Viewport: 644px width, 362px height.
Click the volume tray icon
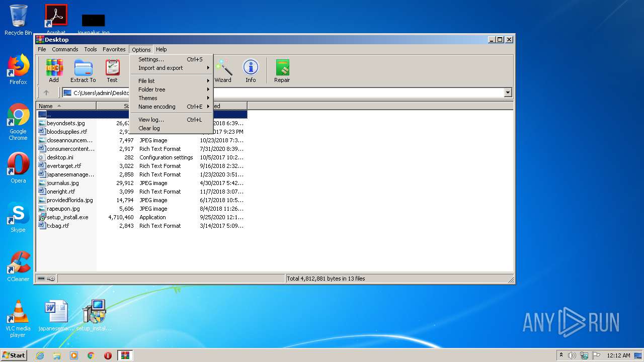(572, 355)
